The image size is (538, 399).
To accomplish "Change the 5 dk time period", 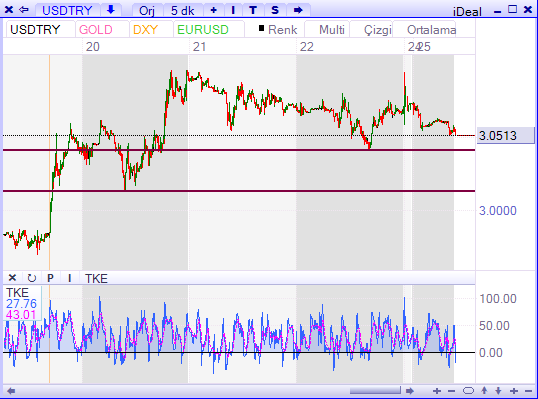I will click(x=183, y=10).
